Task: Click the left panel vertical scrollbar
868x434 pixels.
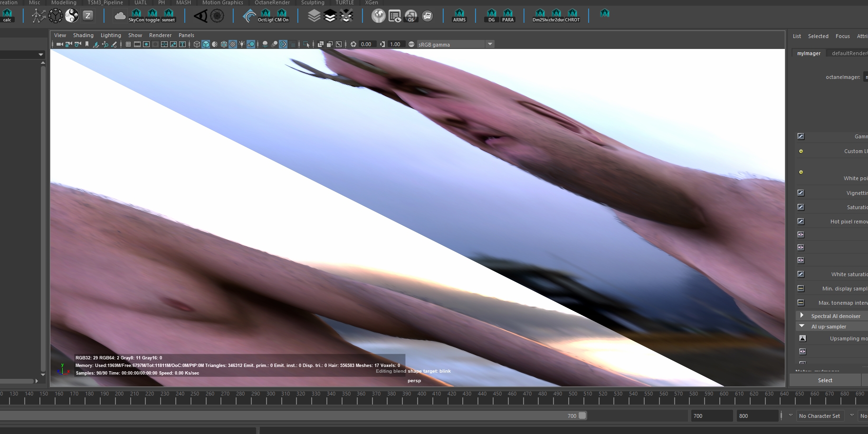Action: tap(43, 218)
